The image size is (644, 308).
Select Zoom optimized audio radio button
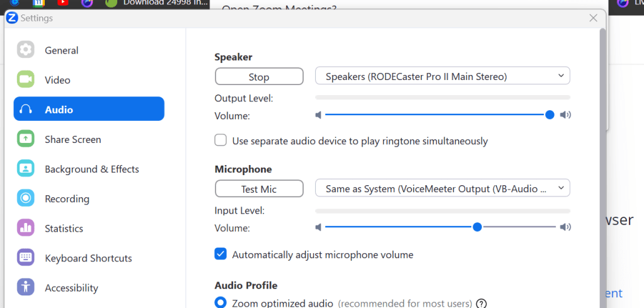point(221,303)
